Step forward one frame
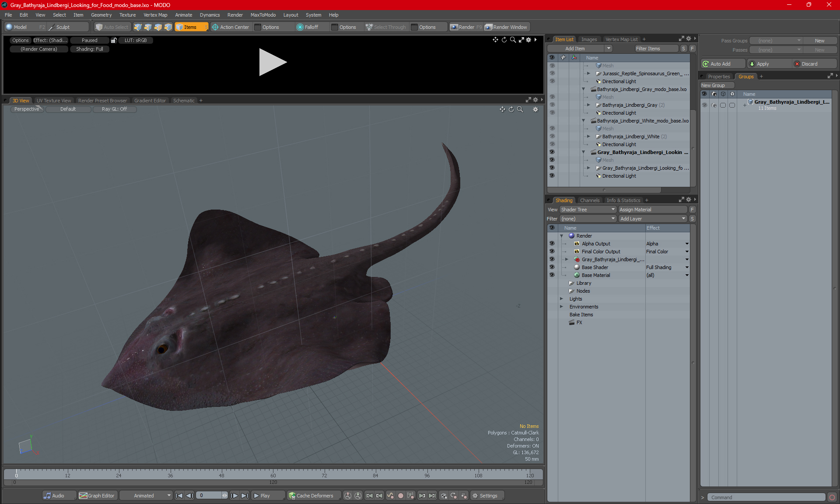The image size is (840, 504). click(234, 496)
